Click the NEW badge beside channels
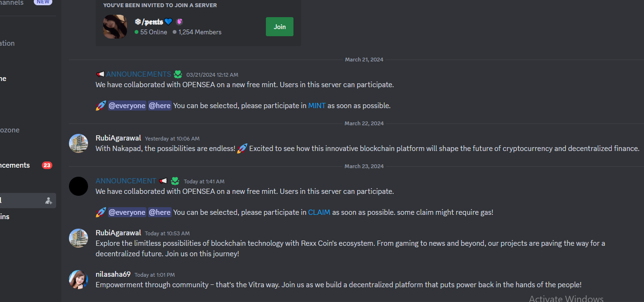The height and width of the screenshot is (302, 644). tap(43, 2)
